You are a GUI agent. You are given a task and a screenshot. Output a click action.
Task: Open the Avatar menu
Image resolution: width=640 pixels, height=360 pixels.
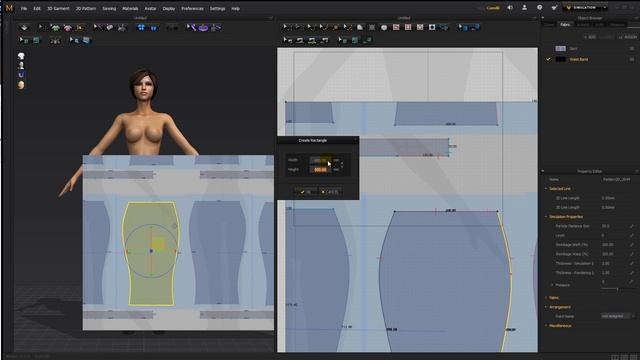(x=150, y=9)
